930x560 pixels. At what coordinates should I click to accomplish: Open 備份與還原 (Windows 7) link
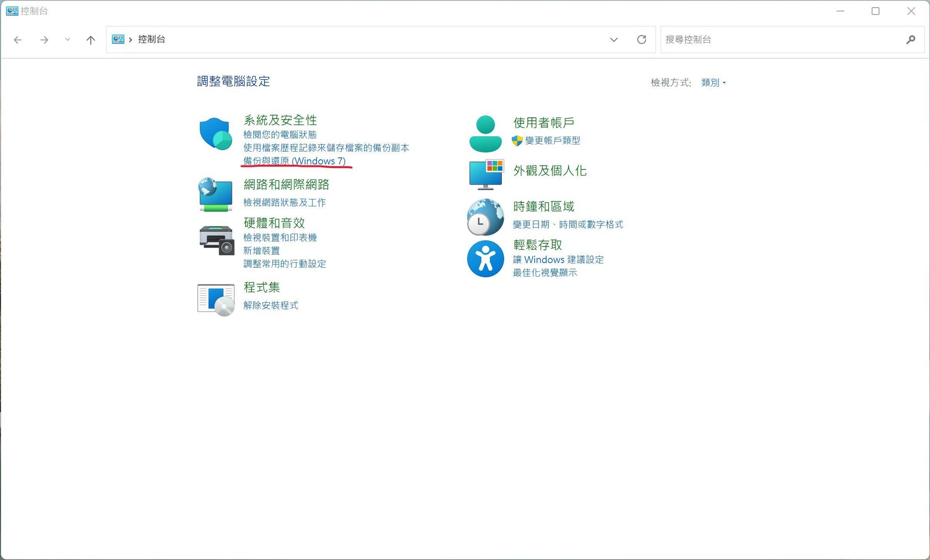click(294, 161)
